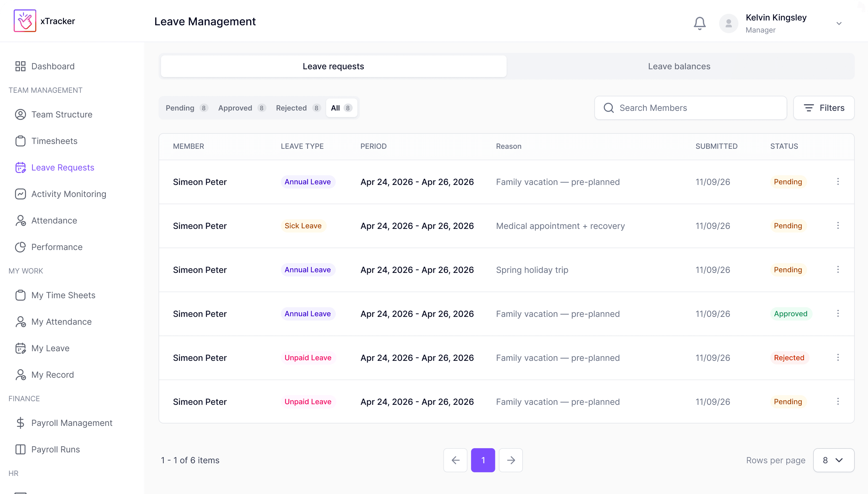Show All requests tab

[x=341, y=108]
